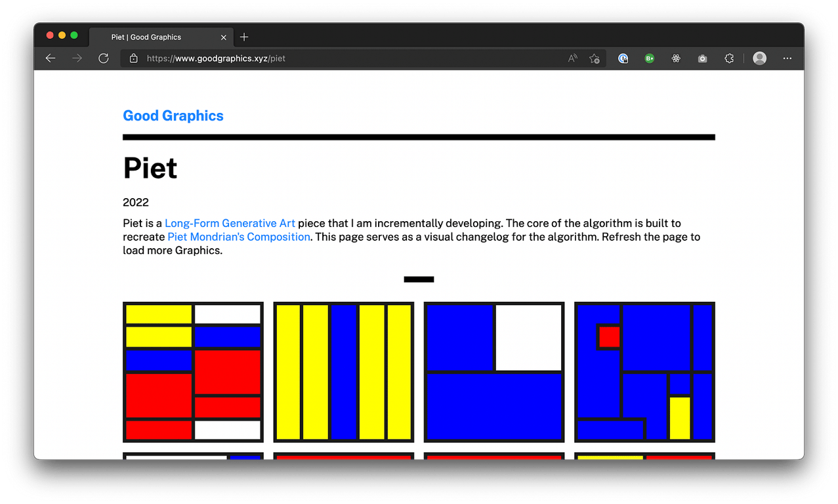Open the first graphic with red rectangles

tap(193, 372)
